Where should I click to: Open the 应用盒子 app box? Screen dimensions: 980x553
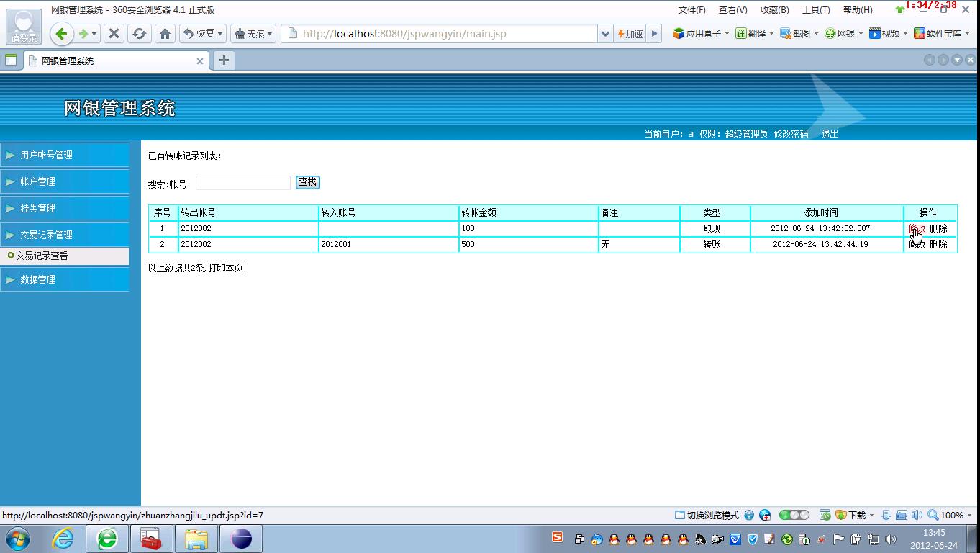pyautogui.click(x=701, y=34)
